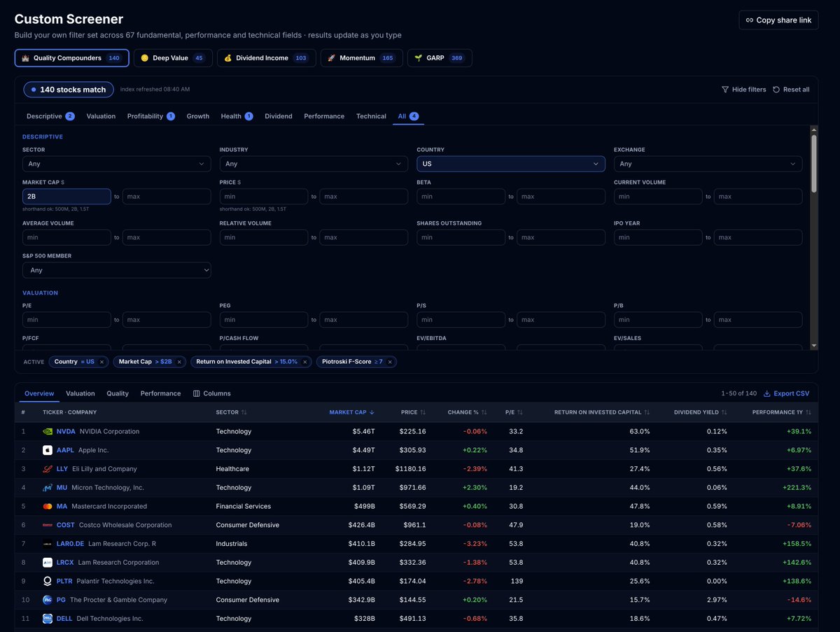840x632 pixels.
Task: Select the Quality Compounders preset
Action: [x=71, y=58]
